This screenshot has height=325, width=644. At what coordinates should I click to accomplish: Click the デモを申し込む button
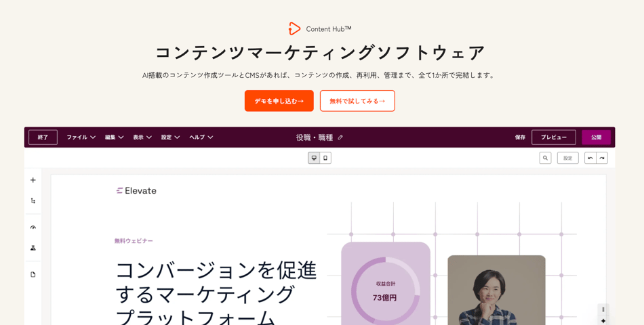pyautogui.click(x=279, y=101)
